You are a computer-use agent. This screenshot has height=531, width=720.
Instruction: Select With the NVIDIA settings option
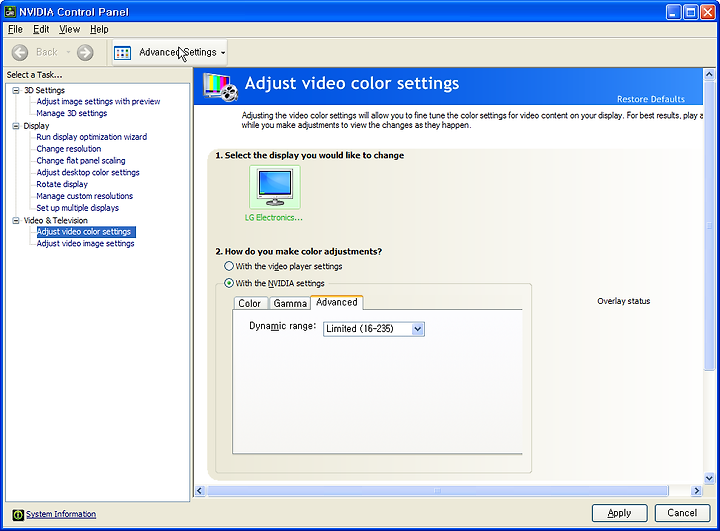(229, 283)
